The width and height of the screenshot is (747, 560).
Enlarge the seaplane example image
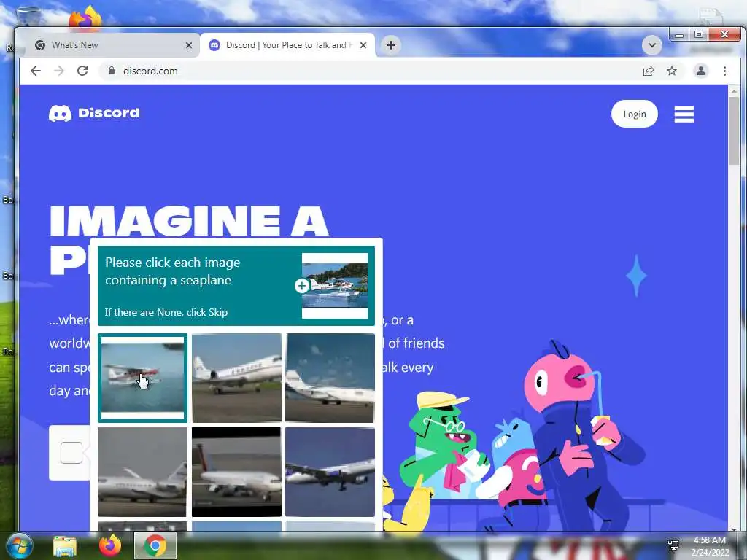point(302,286)
